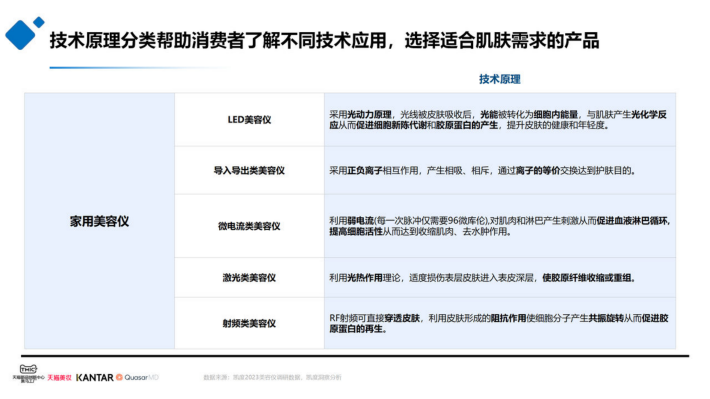The image size is (710, 399).
Task: Click the QuasarMD logo
Action: point(138,377)
